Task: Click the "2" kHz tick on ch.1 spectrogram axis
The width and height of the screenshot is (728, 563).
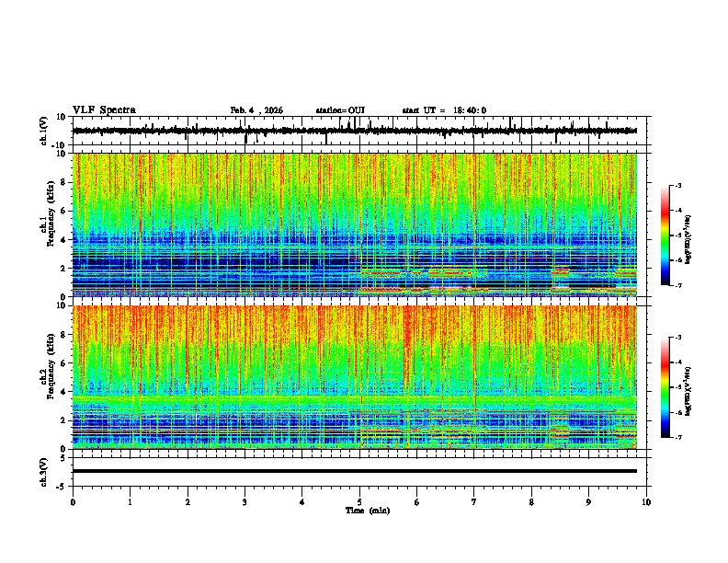Action: point(63,268)
